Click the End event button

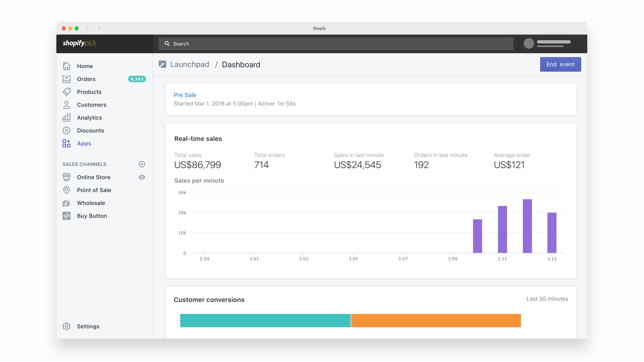point(560,64)
